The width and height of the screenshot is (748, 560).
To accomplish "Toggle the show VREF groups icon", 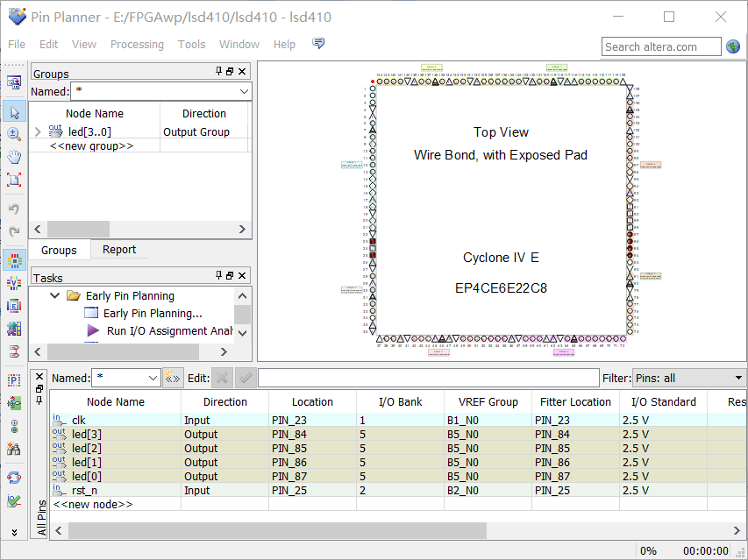I will pyautogui.click(x=14, y=283).
